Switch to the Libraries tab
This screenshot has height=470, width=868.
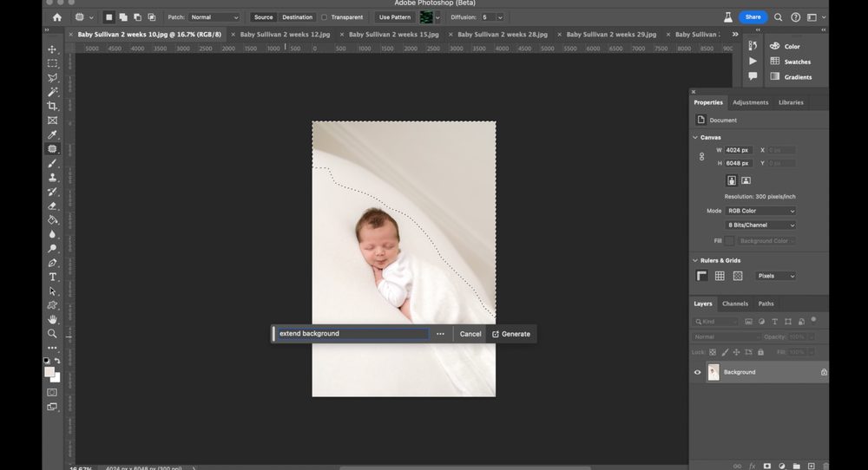tap(791, 102)
